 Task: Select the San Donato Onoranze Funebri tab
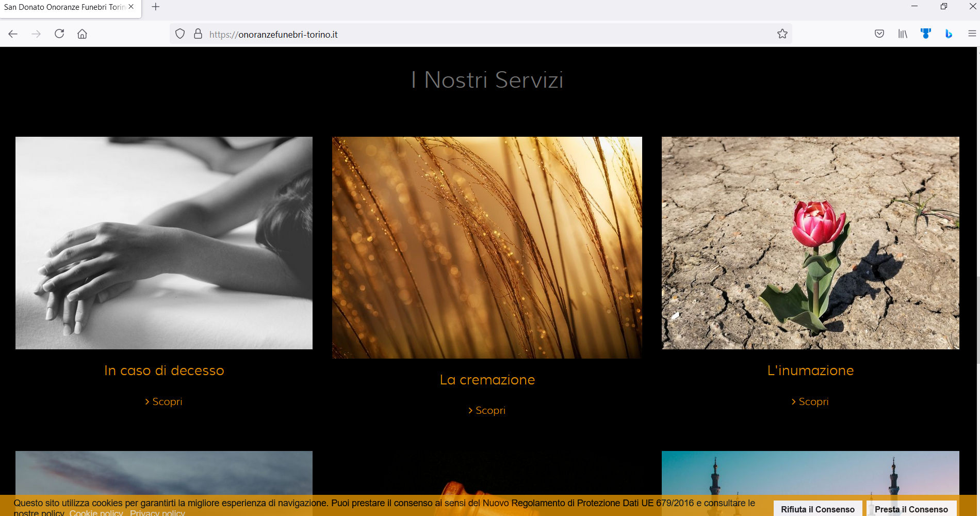click(64, 7)
